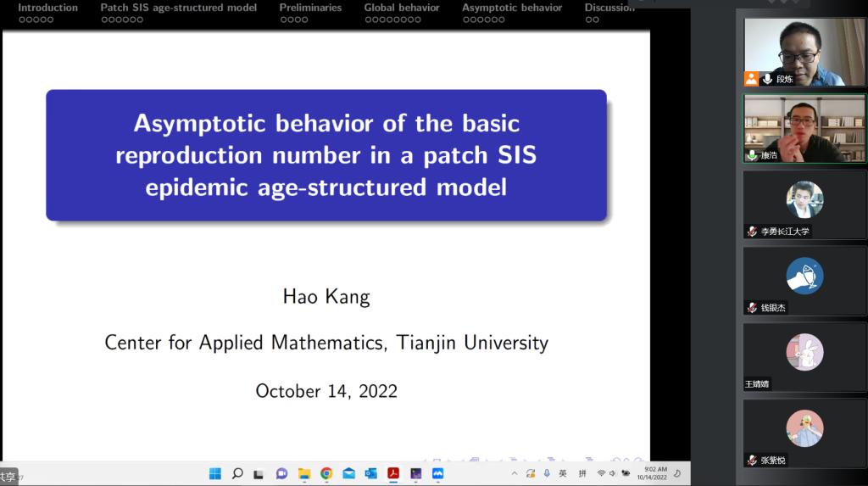The height and width of the screenshot is (486, 868).
Task: Click the microphone icon in system tray
Action: (x=547, y=473)
